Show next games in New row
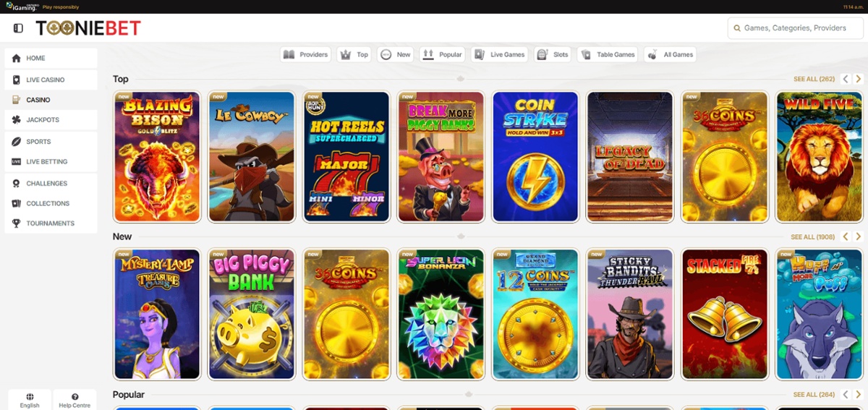 click(x=859, y=236)
